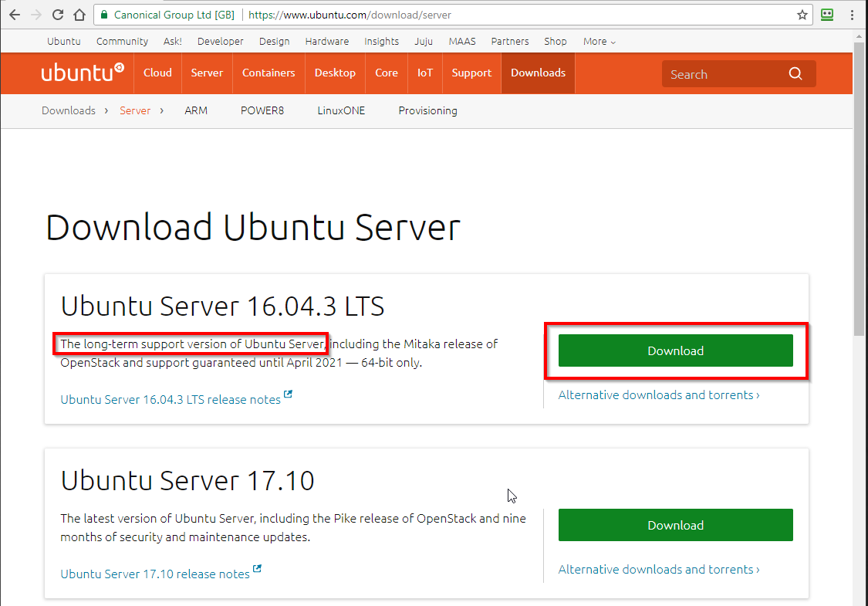Download Ubuntu Server 16.04.3 LTS
The image size is (868, 606).
[675, 350]
